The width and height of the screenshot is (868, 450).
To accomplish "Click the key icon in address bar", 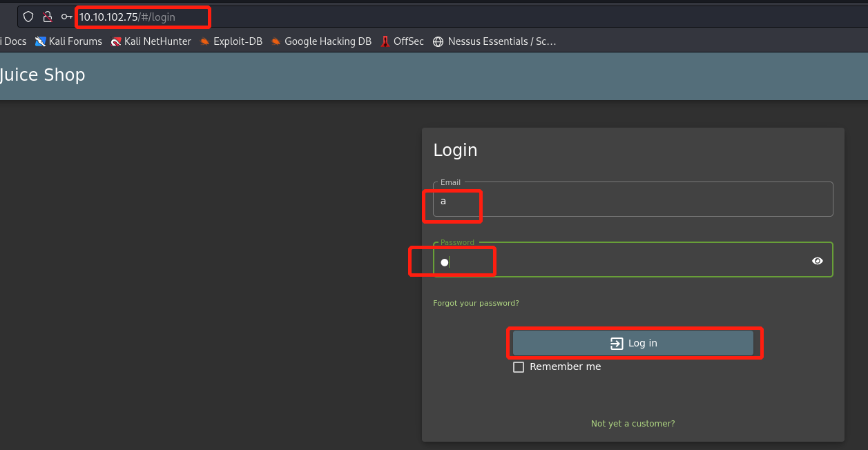I will coord(66,17).
